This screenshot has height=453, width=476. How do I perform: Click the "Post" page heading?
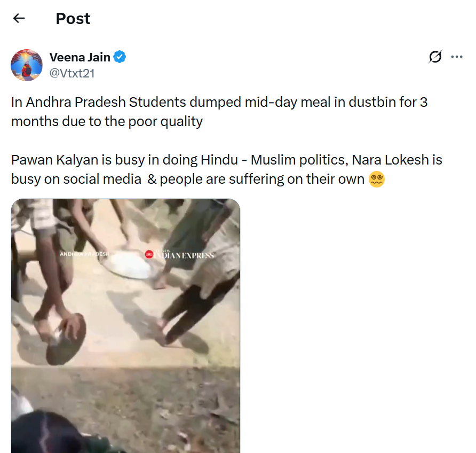click(73, 19)
